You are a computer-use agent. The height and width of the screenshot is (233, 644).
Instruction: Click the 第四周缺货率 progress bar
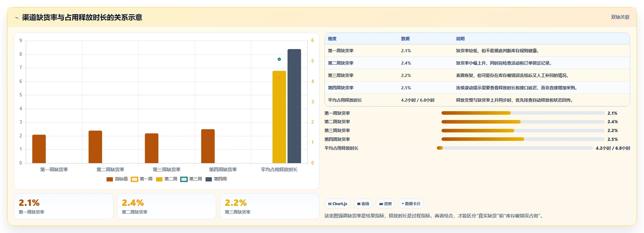[523, 139]
